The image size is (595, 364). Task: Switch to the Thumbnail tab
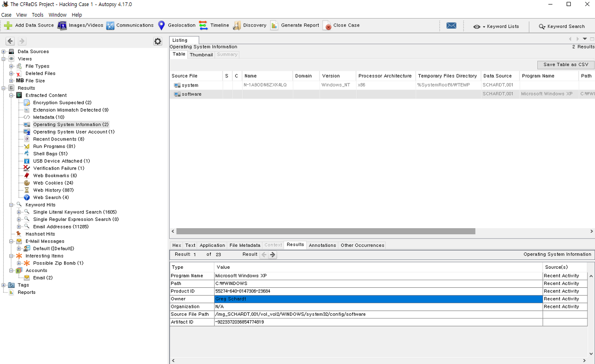click(x=201, y=55)
